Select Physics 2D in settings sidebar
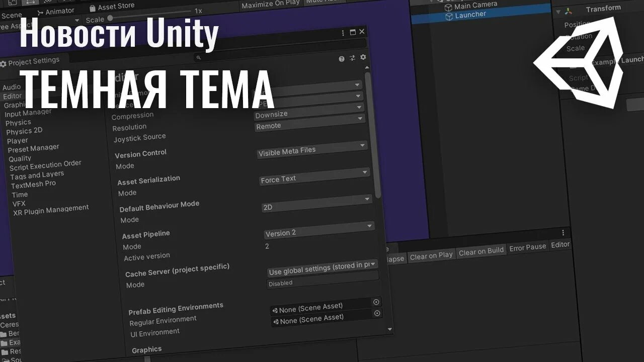644x362 pixels. tap(24, 131)
